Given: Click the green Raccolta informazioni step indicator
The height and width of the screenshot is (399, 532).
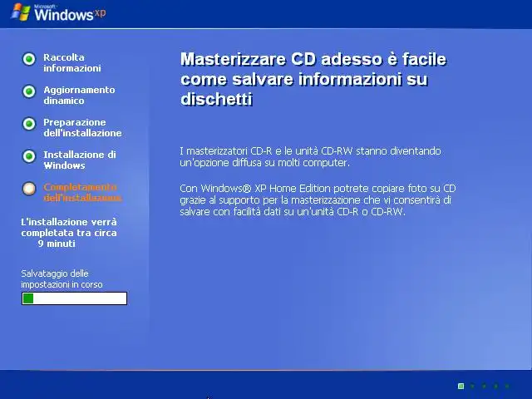Looking at the screenshot, I should [29, 59].
